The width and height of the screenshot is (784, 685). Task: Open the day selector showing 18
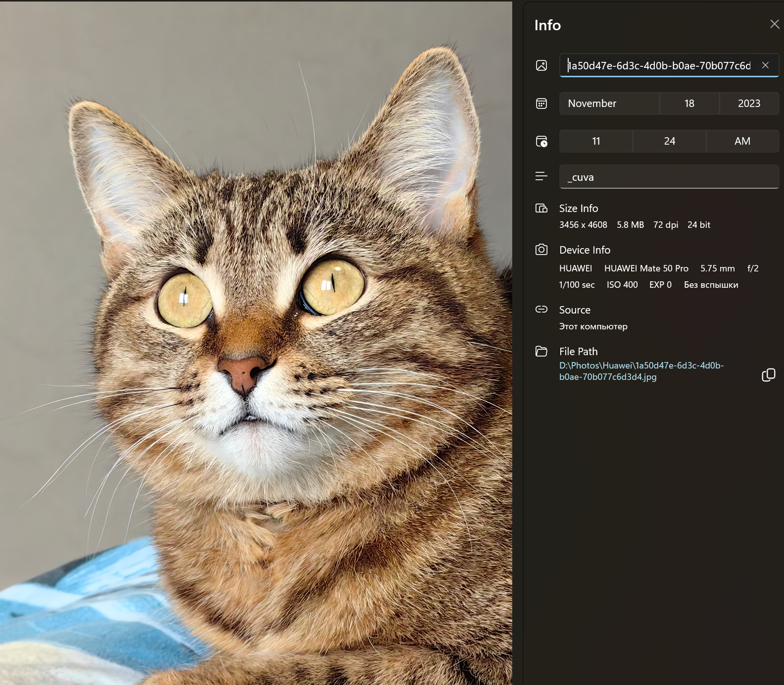689,104
